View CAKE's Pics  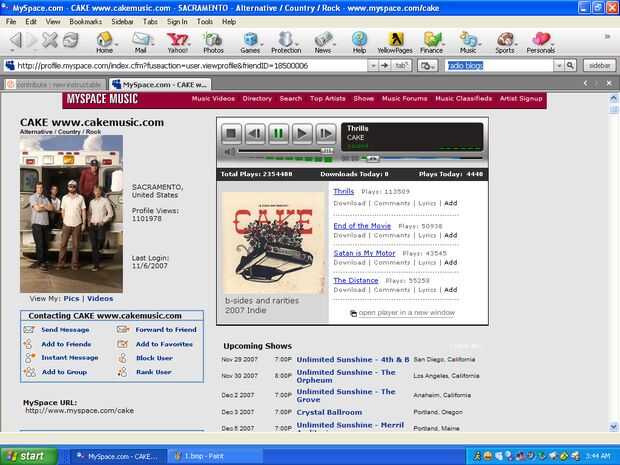click(x=72, y=299)
